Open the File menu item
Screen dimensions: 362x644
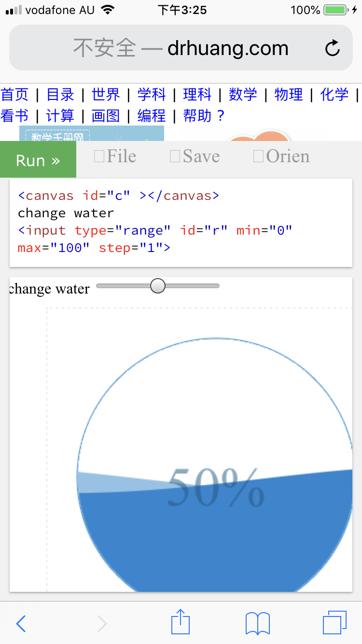click(115, 156)
